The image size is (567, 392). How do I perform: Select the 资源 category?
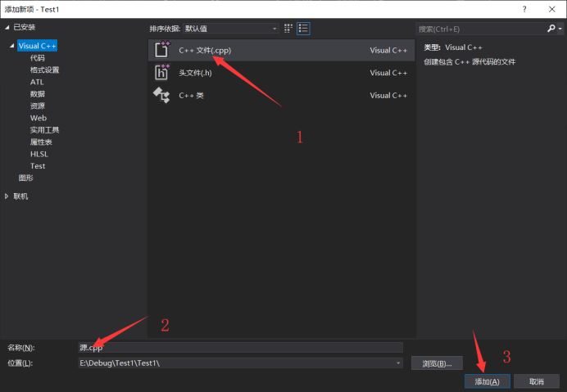(37, 106)
